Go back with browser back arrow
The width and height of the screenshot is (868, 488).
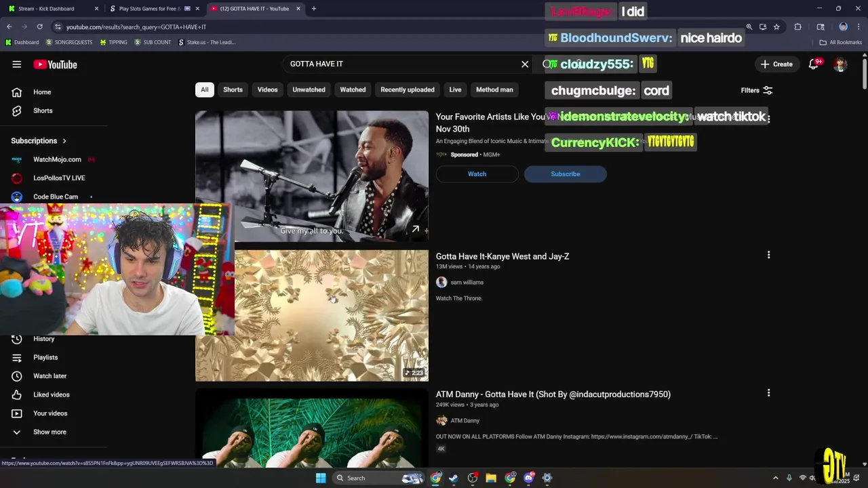[x=9, y=27]
